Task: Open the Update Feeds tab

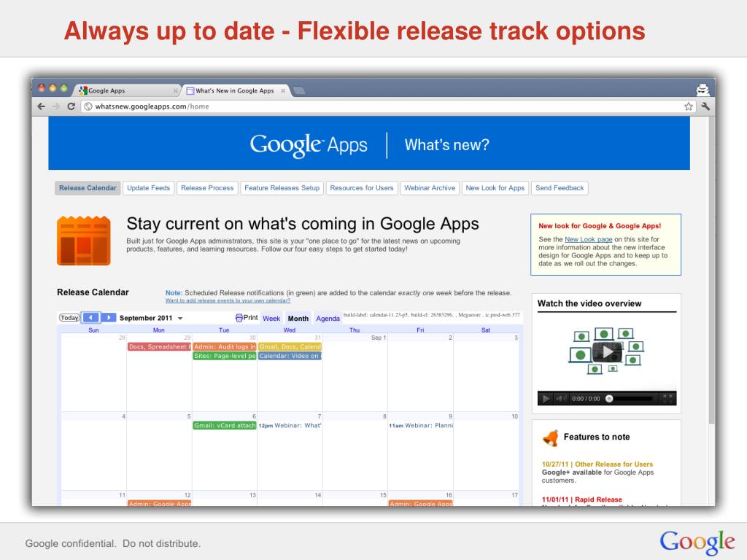Action: click(149, 188)
